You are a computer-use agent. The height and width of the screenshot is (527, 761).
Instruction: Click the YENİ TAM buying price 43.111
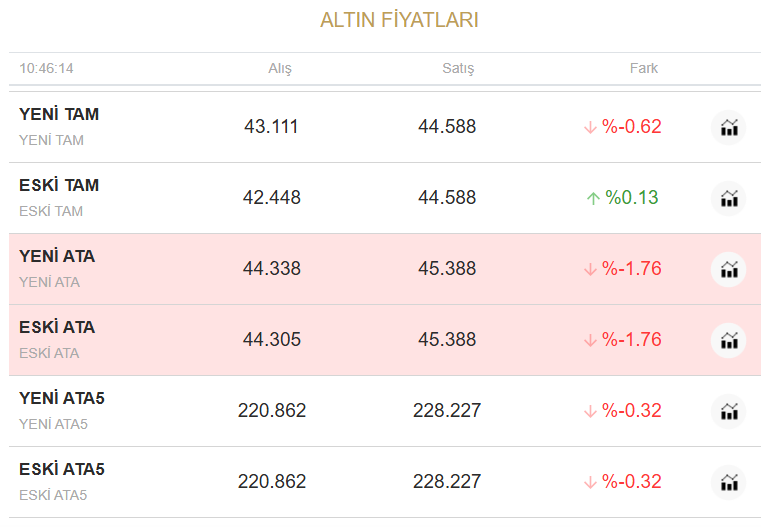point(271,127)
